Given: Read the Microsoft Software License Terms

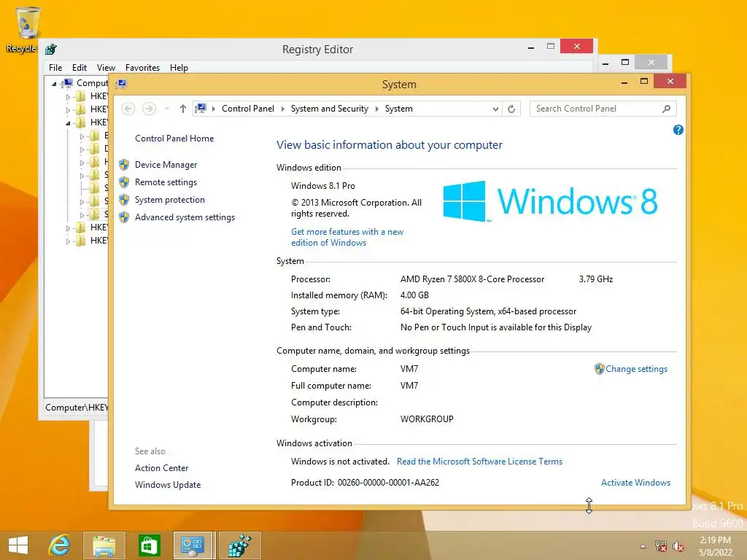Looking at the screenshot, I should pyautogui.click(x=479, y=462).
